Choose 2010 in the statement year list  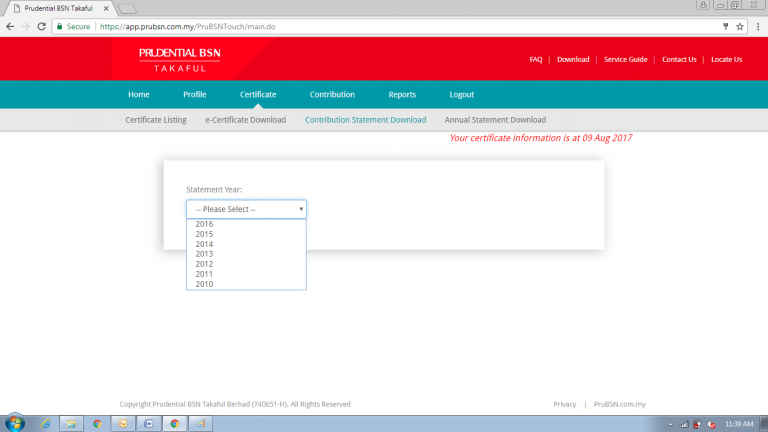tap(205, 284)
